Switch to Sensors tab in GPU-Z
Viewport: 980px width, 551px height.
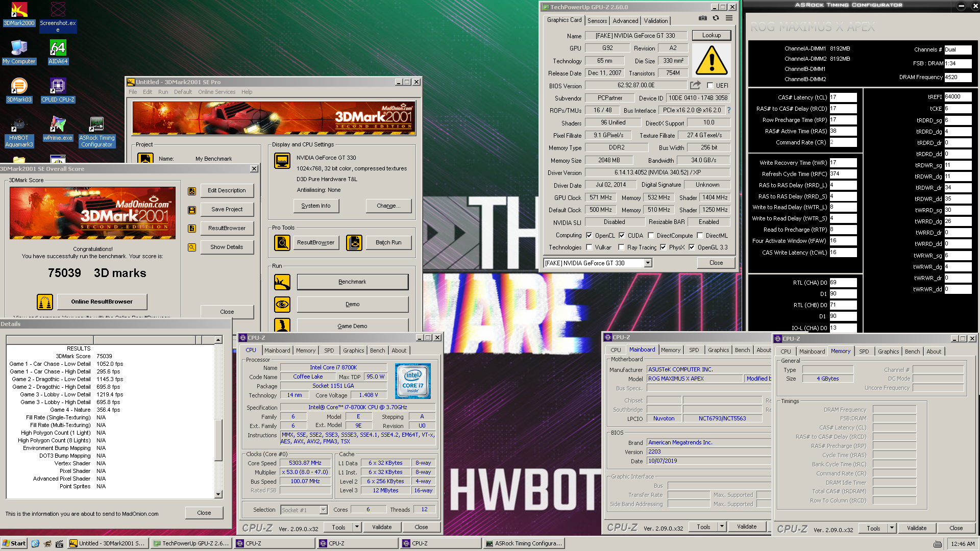pyautogui.click(x=597, y=21)
